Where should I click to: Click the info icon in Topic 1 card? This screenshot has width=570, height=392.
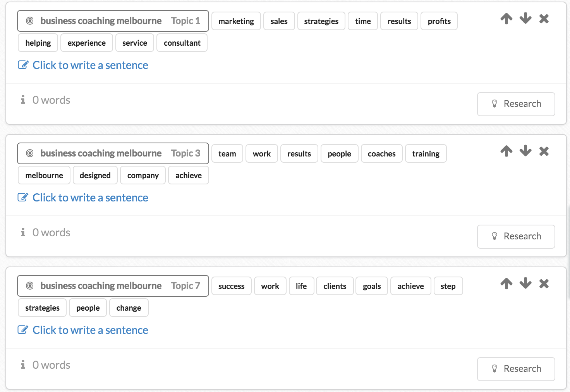coord(23,100)
